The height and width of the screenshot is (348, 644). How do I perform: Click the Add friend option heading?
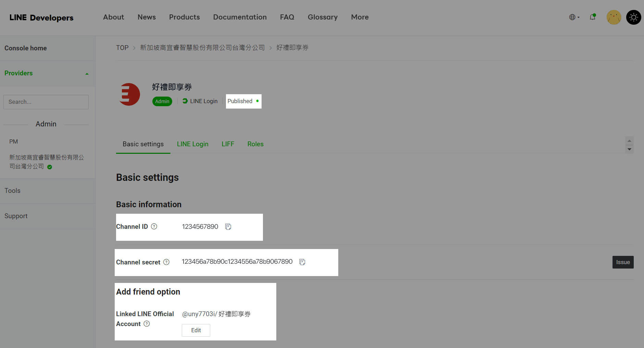coord(148,292)
